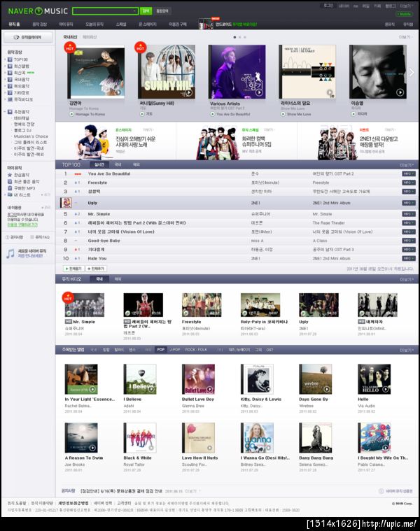Click the play icon on Bullet Love Boy cover
Screen dimensions: 420x531
click(210, 390)
